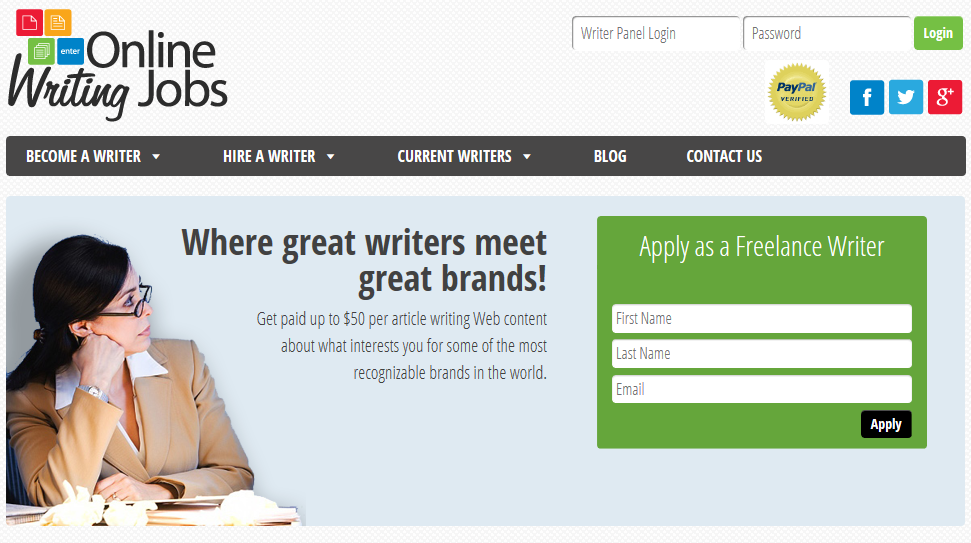
Task: Expand the Hire a Writer dropdown arrow
Action: [x=331, y=157]
